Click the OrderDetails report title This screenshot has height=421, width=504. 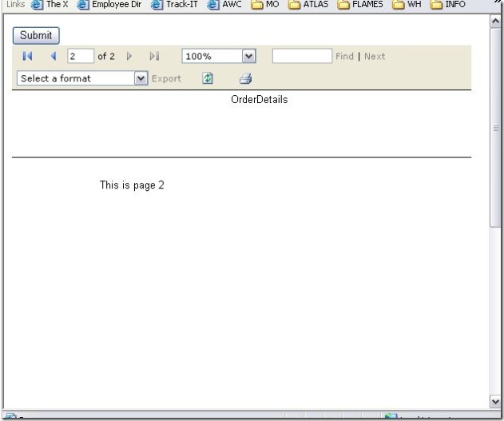pos(260,99)
